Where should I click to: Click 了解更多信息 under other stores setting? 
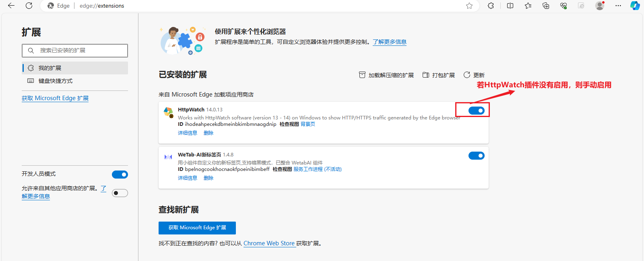(x=36, y=196)
